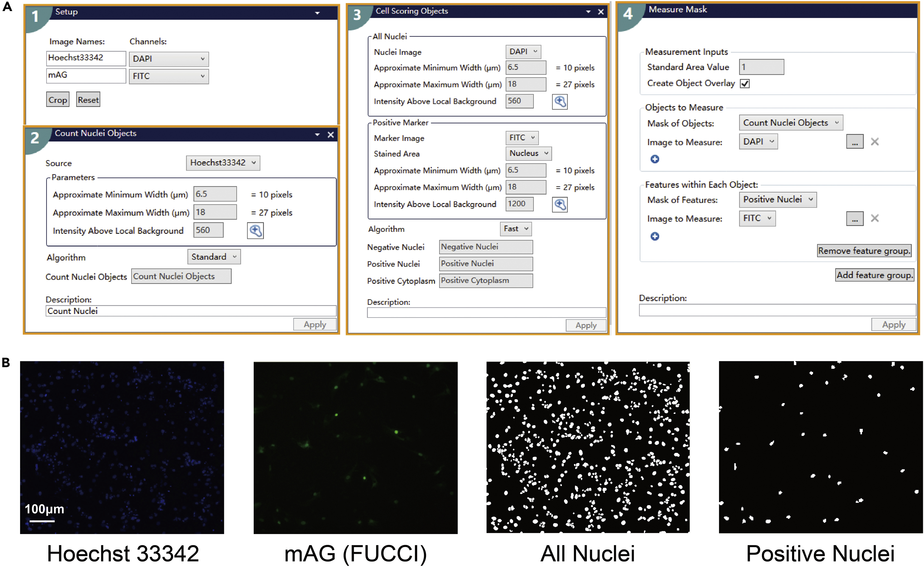
Task: Open the Source dropdown showing Hoechst33342
Action: 223,163
